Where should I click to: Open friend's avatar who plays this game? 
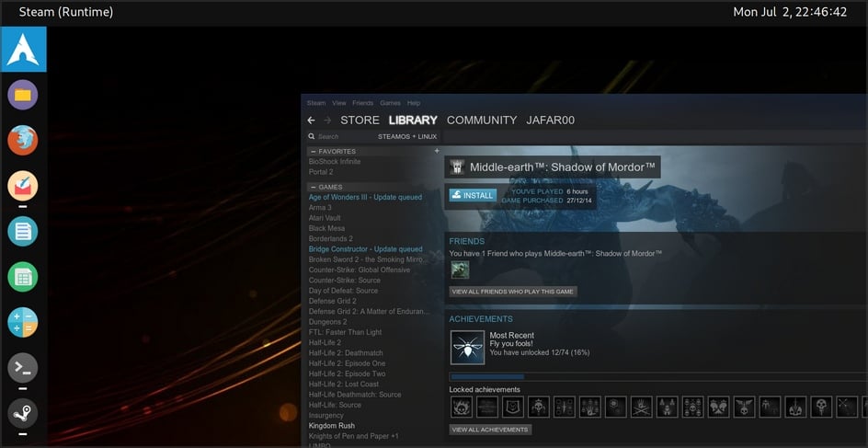[460, 270]
